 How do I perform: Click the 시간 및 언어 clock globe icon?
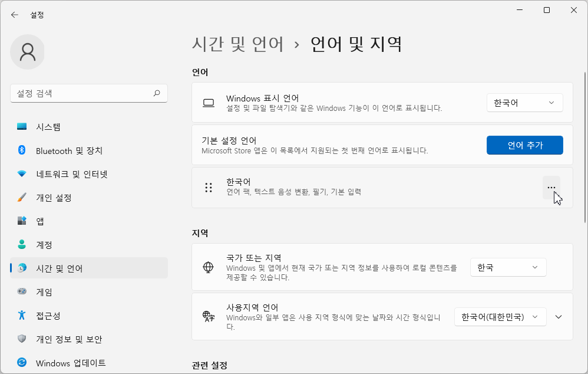[22, 268]
